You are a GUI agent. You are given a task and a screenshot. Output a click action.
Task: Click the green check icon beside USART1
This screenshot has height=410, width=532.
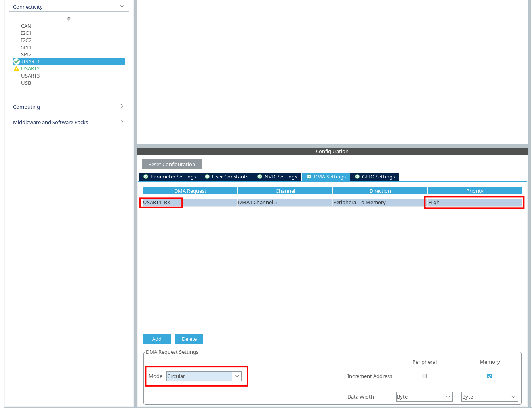(x=16, y=61)
